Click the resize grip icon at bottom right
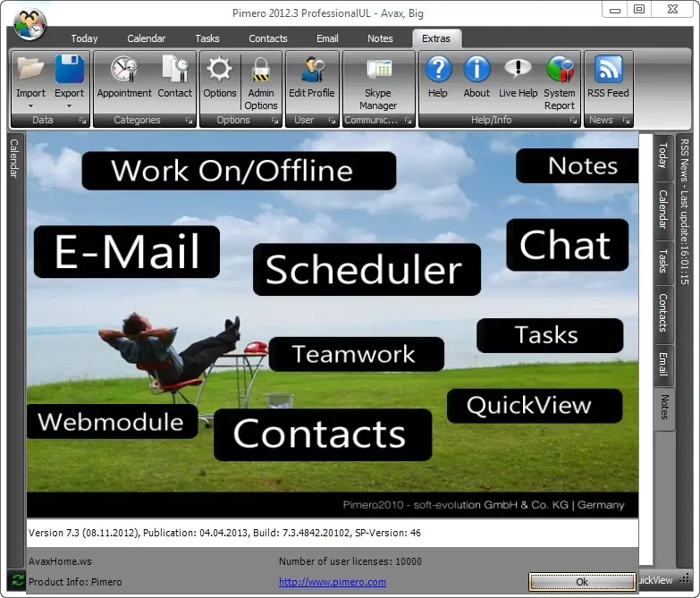700x598 pixels. tap(685, 580)
